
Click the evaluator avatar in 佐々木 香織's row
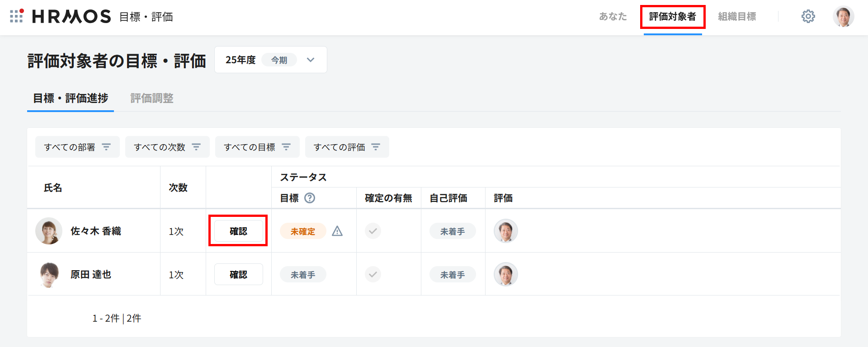point(505,231)
